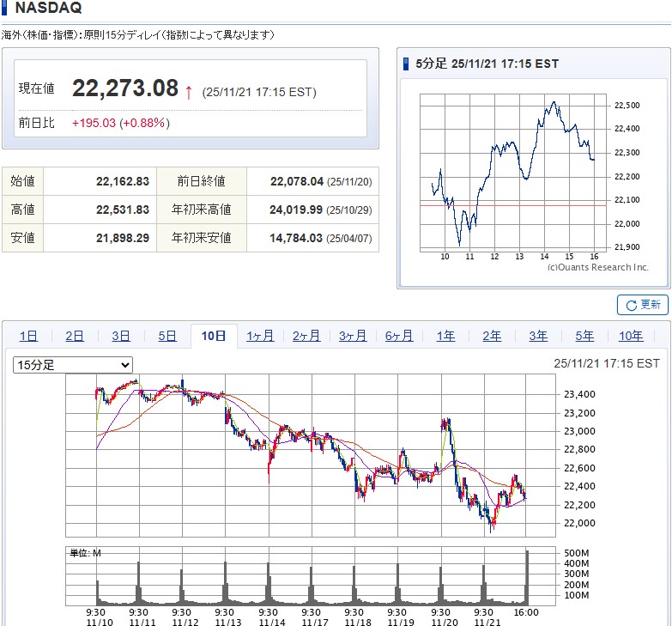Show the 2ヶ月 chart range

tap(306, 337)
